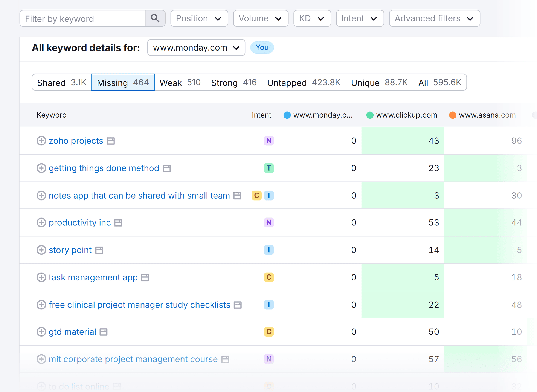Click the blue monday.com color dot
Screen dimensions: 537x392
[287, 115]
